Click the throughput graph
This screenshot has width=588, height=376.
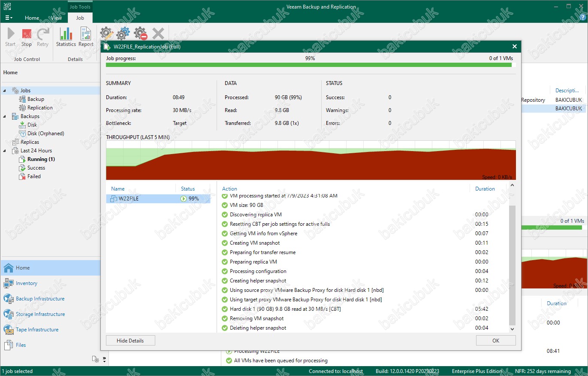(311, 160)
